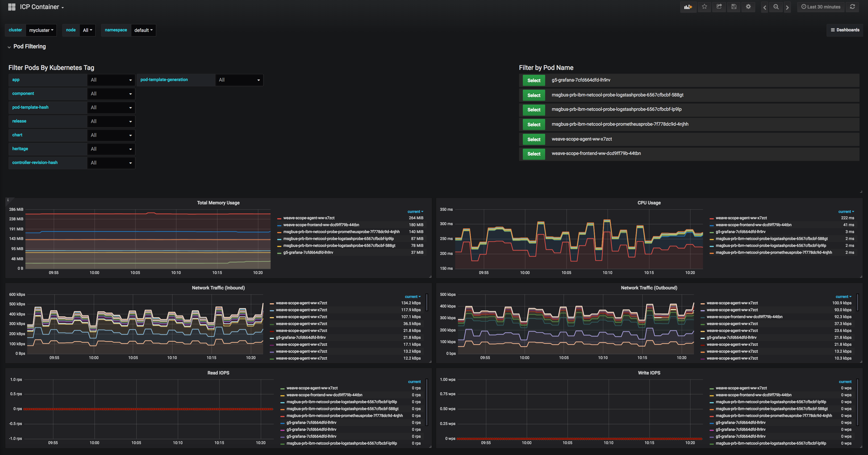868x455 pixels.
Task: Open the Dashboards menu
Action: click(845, 30)
